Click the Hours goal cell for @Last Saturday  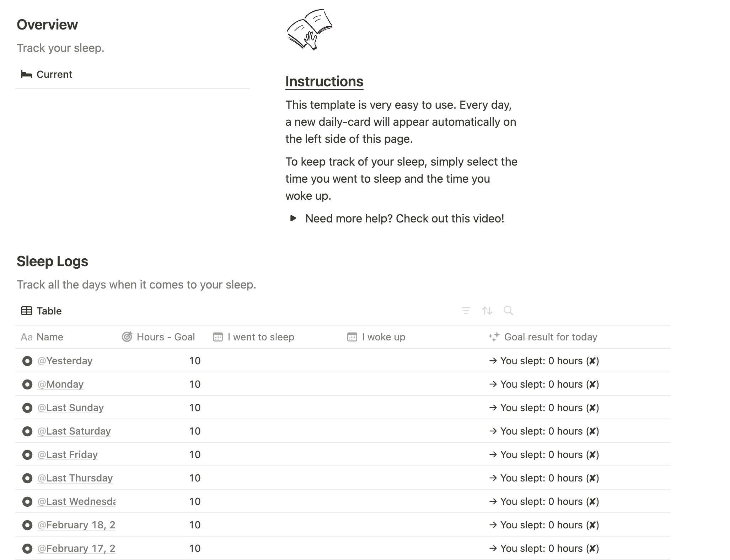pyautogui.click(x=162, y=431)
